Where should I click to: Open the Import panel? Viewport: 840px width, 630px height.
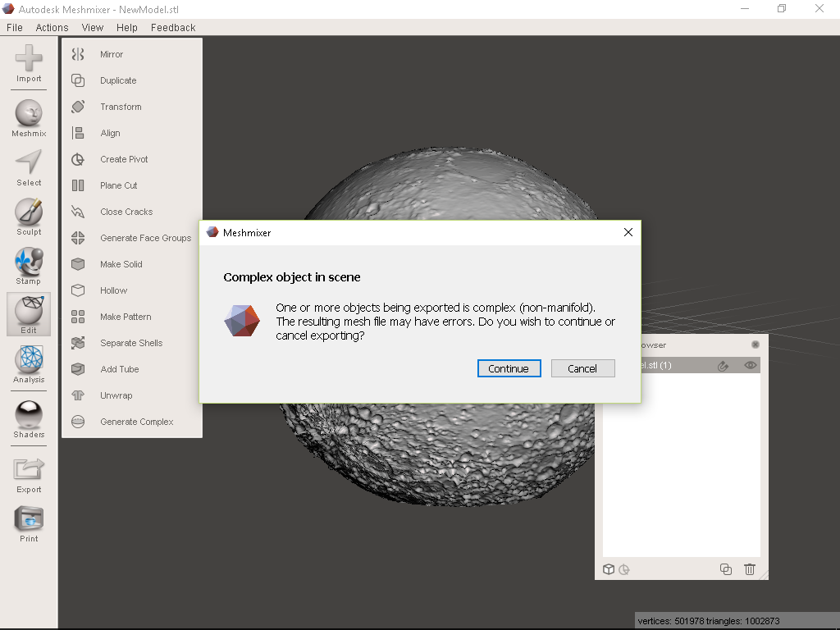28,63
